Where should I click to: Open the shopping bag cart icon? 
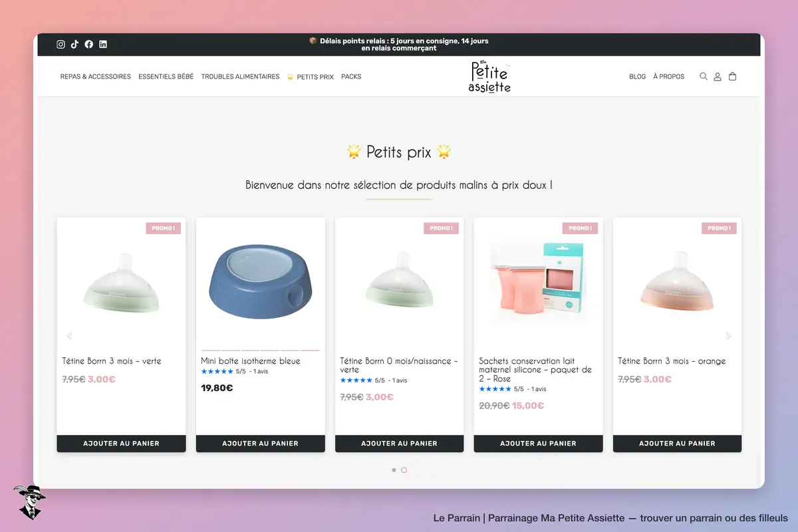pos(732,76)
